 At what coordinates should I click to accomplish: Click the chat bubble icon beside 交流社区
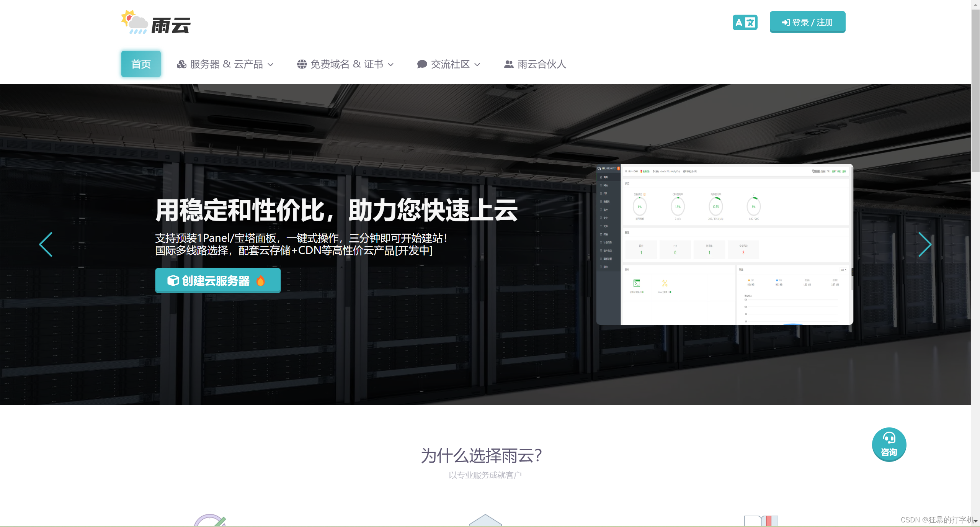(x=422, y=64)
